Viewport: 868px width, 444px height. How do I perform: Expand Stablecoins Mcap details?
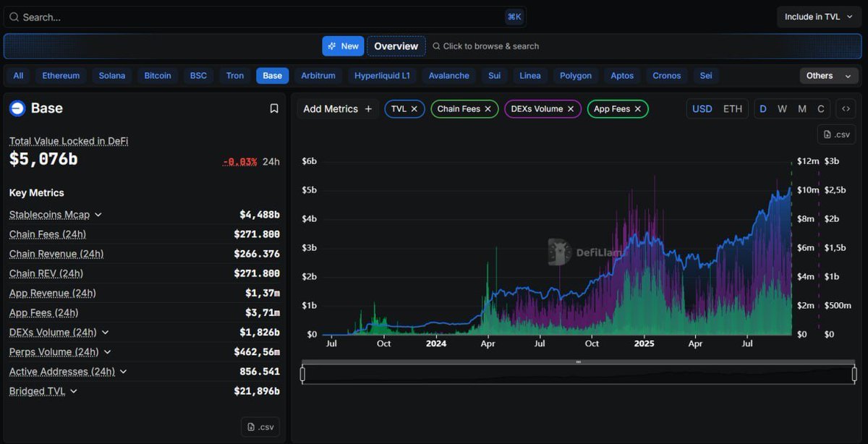pos(98,215)
